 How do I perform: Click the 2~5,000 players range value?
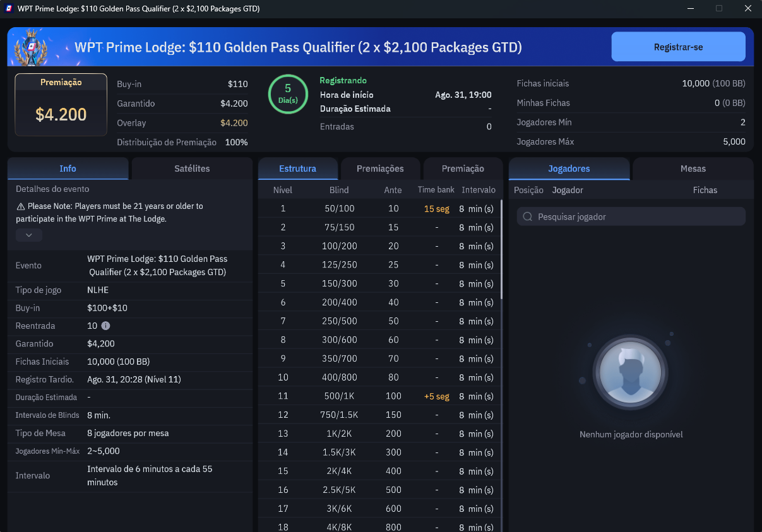coord(104,451)
